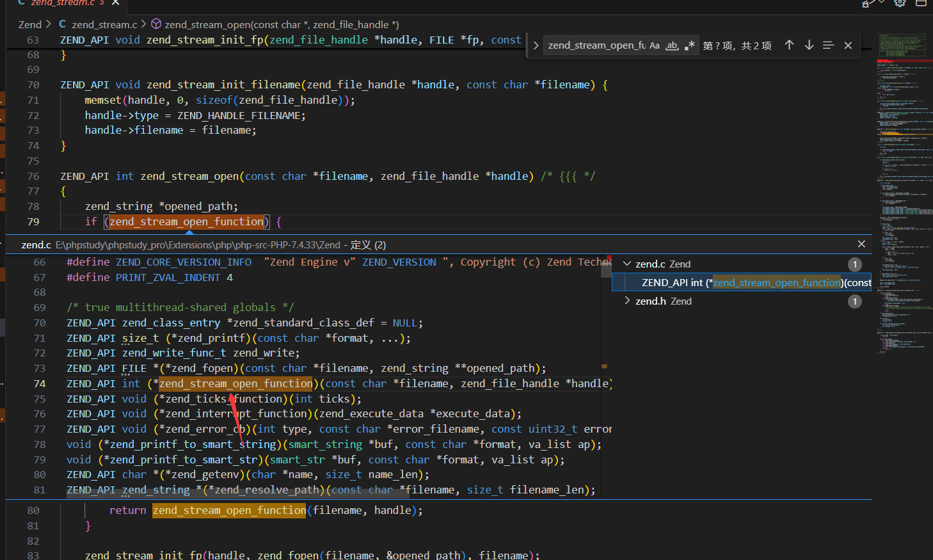Click zend.c file title in peek header
933x560 pixels.
(x=36, y=244)
